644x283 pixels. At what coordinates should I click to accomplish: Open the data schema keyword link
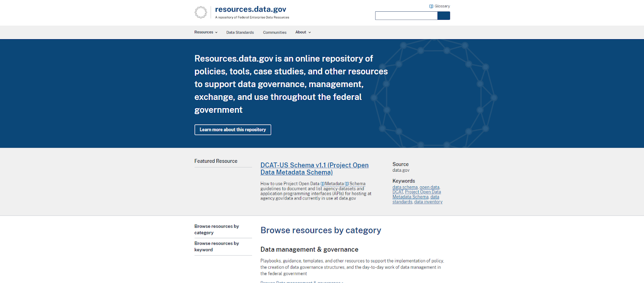click(x=405, y=187)
